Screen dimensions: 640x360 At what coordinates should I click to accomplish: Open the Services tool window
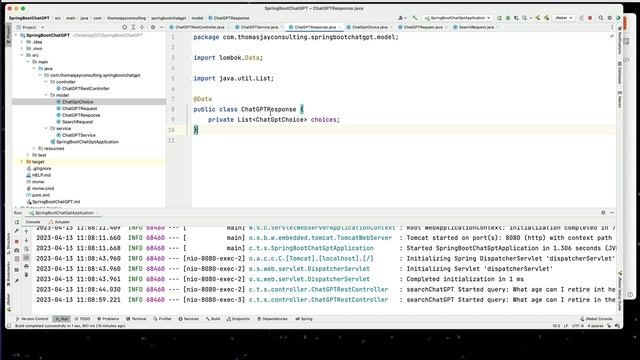coord(189,319)
